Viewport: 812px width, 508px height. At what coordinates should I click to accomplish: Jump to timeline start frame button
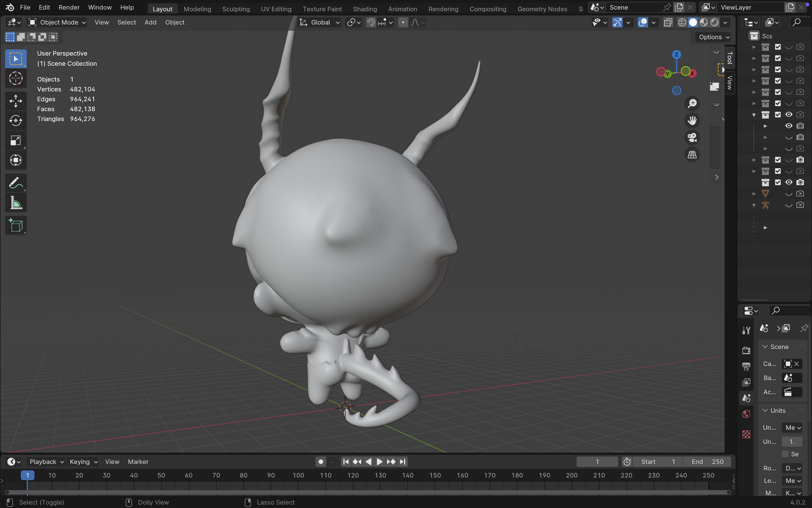click(346, 462)
